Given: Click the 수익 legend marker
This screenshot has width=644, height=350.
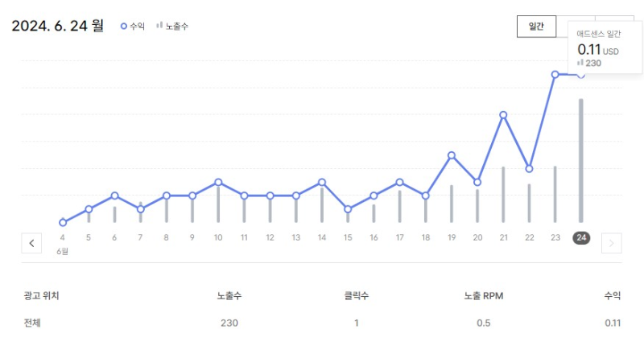Looking at the screenshot, I should (x=124, y=27).
